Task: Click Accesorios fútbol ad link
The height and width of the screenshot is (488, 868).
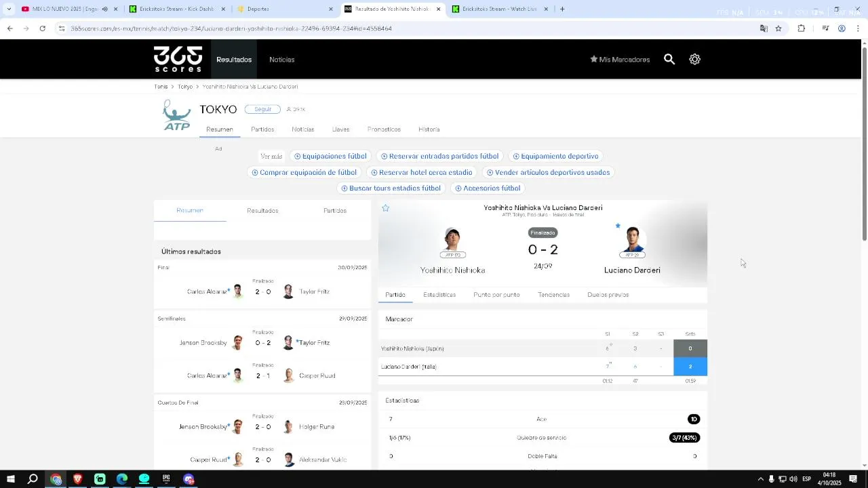Action: (488, 188)
